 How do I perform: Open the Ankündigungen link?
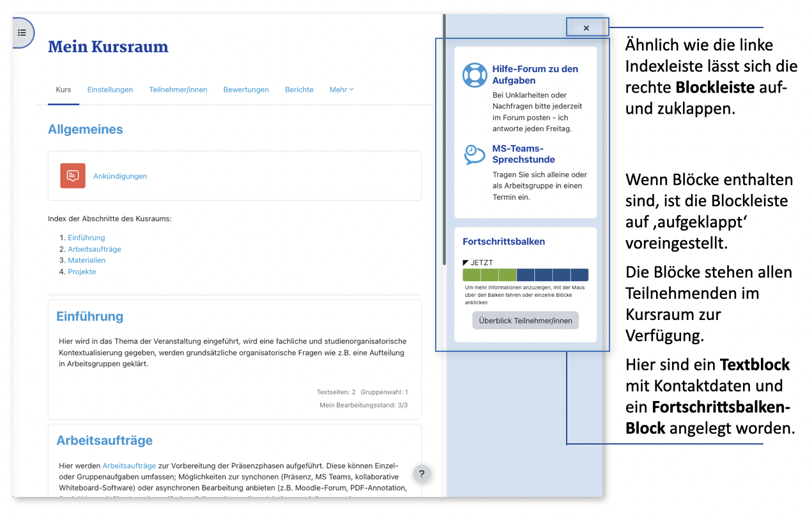pos(120,176)
